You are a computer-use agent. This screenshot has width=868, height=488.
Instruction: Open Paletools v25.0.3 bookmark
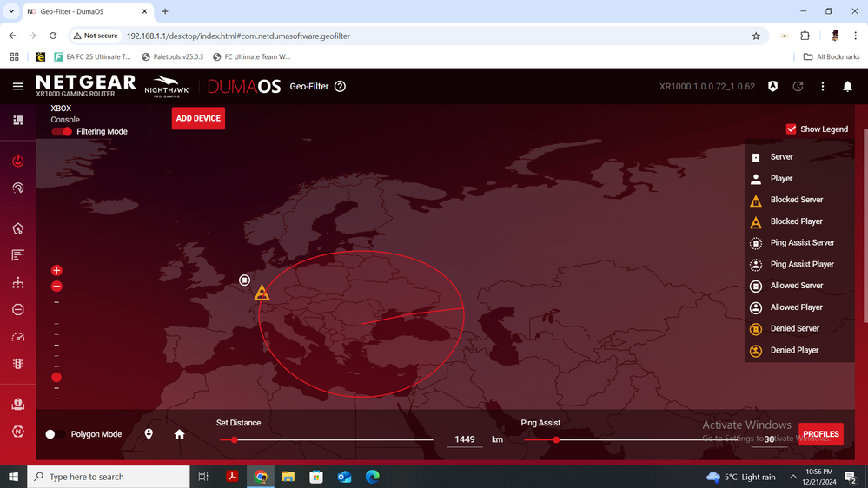tap(173, 56)
